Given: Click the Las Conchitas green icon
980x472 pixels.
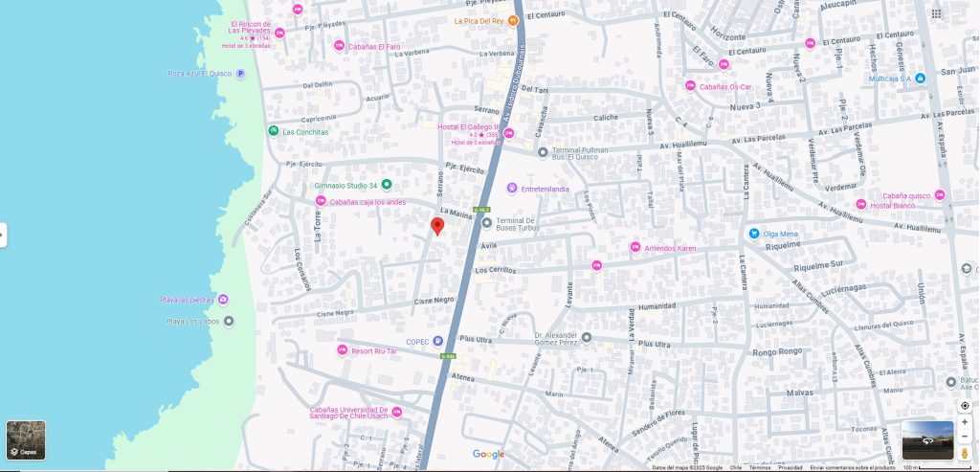Looking at the screenshot, I should coord(273,130).
